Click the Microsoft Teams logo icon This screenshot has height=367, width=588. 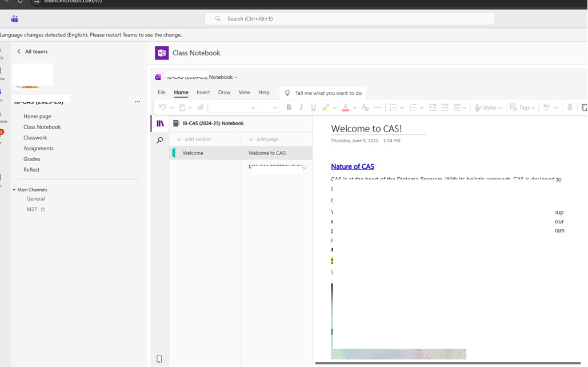pos(14,19)
